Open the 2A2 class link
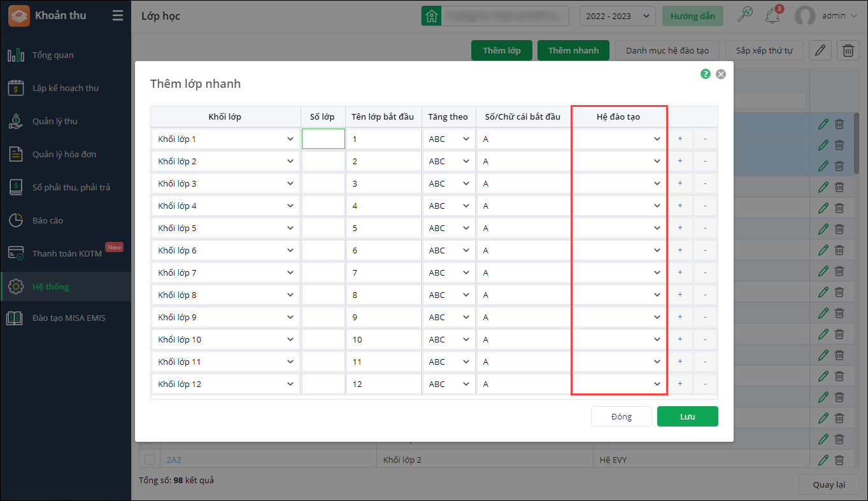The width and height of the screenshot is (868, 501). click(174, 460)
